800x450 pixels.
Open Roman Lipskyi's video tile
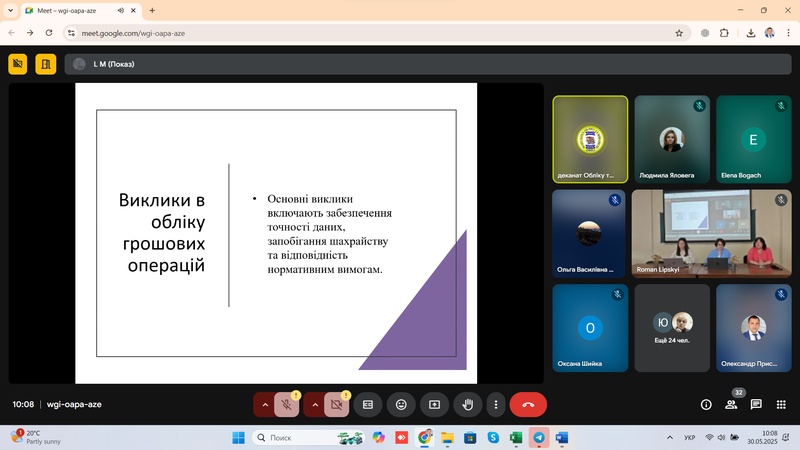710,233
